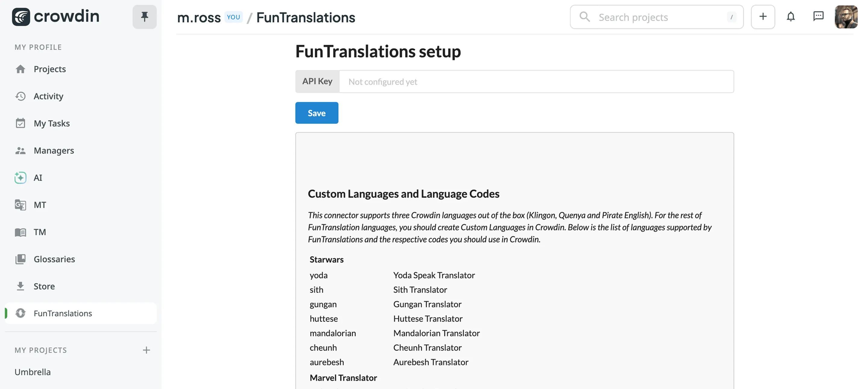Click the blue Save button

(x=316, y=113)
